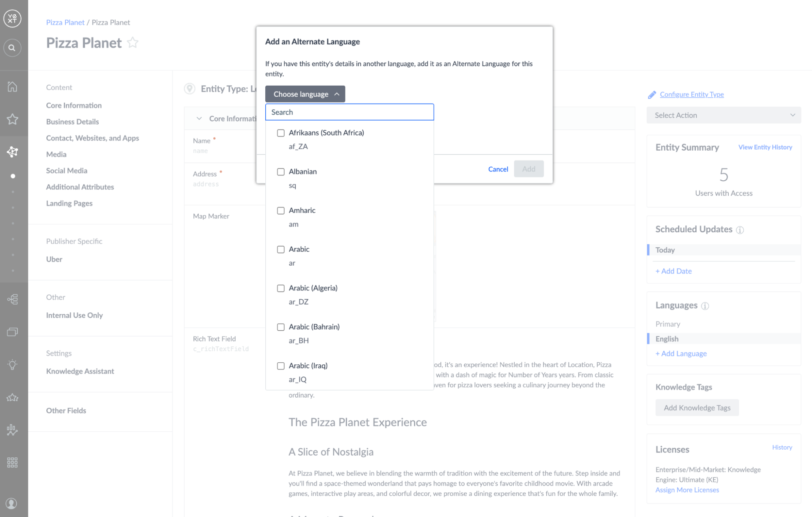Check the Albanian language checkbox
This screenshot has width=812, height=517.
coord(281,172)
